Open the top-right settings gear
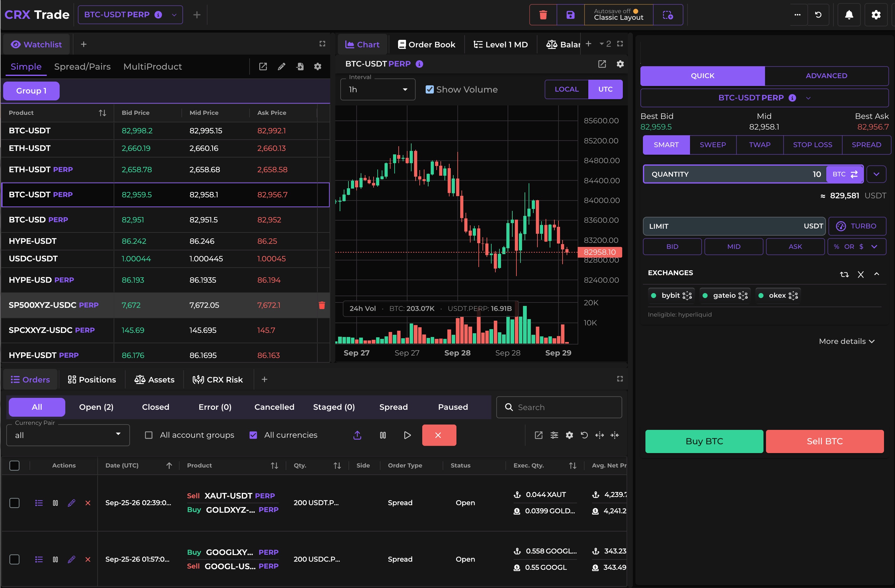895x588 pixels. [x=876, y=15]
